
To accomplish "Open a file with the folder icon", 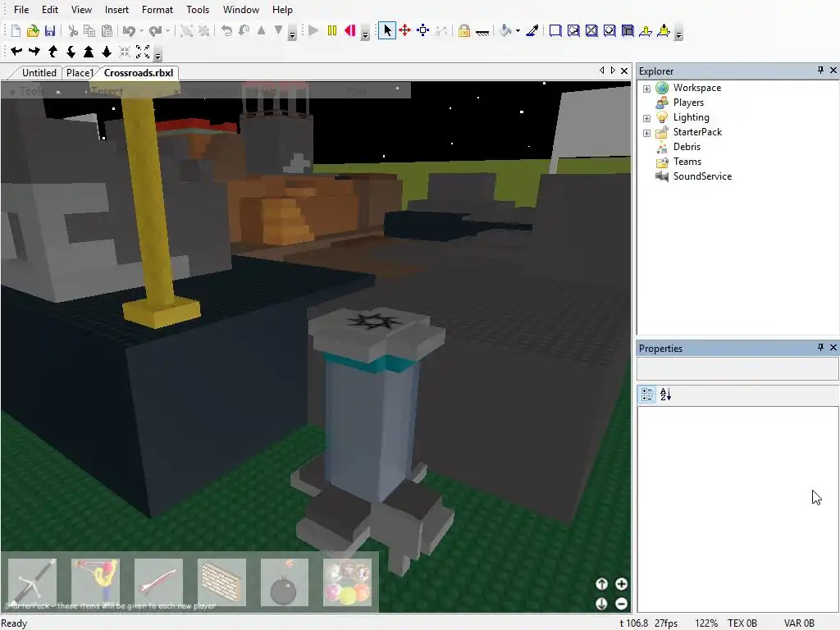I will 33,31.
